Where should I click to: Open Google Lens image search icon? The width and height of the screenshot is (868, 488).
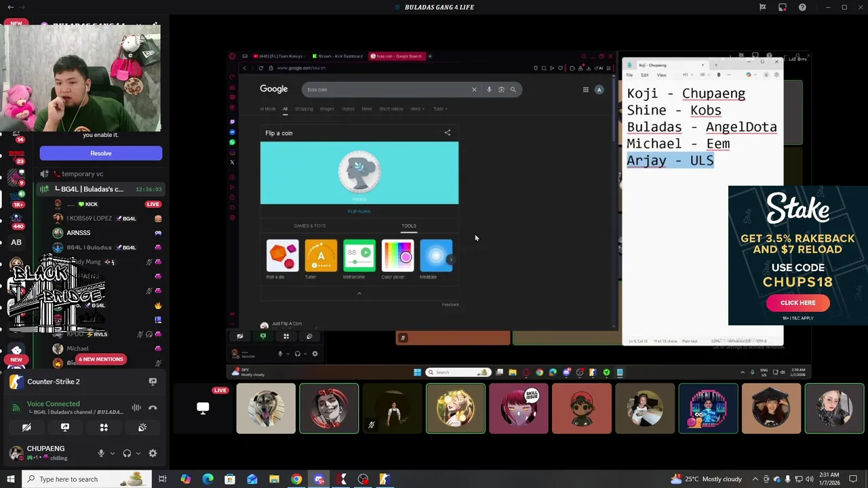pyautogui.click(x=501, y=89)
